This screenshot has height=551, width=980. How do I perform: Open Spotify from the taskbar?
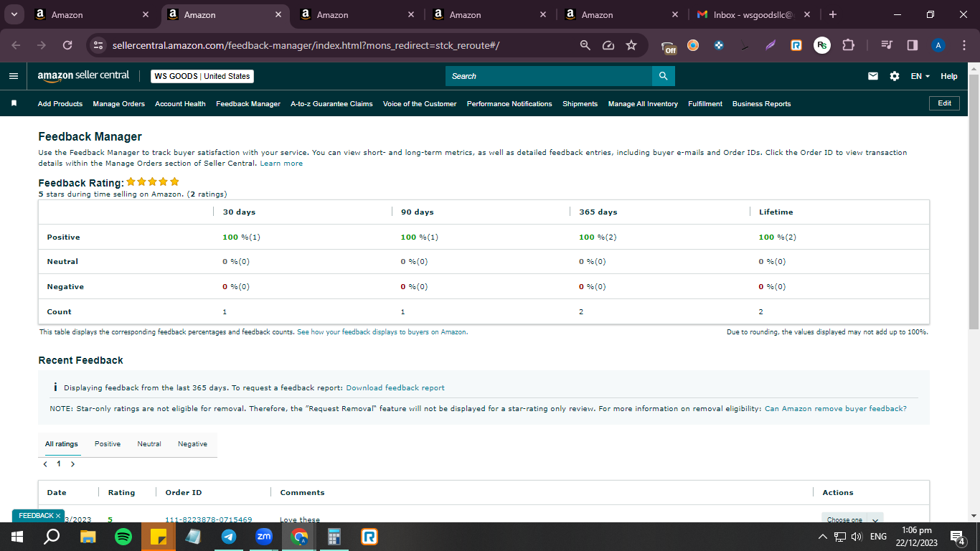(123, 537)
